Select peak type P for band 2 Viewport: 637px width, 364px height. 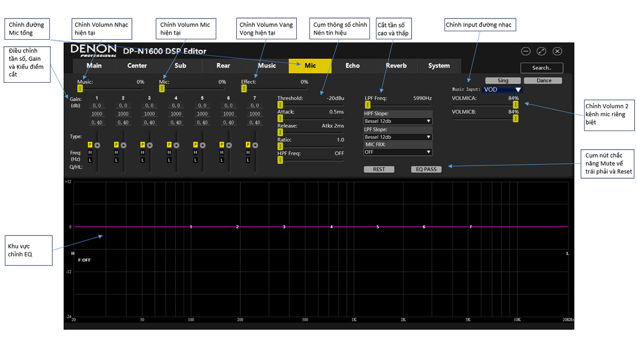pyautogui.click(x=116, y=145)
